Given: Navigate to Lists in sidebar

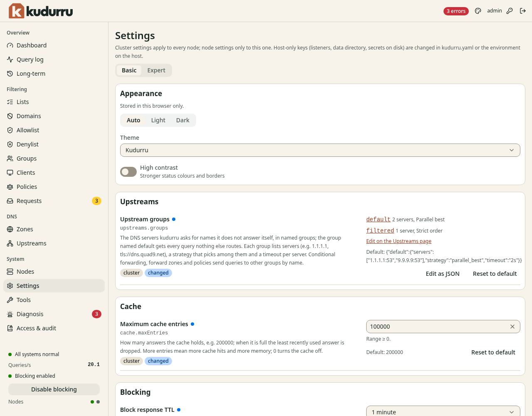Looking at the screenshot, I should 54,102.
